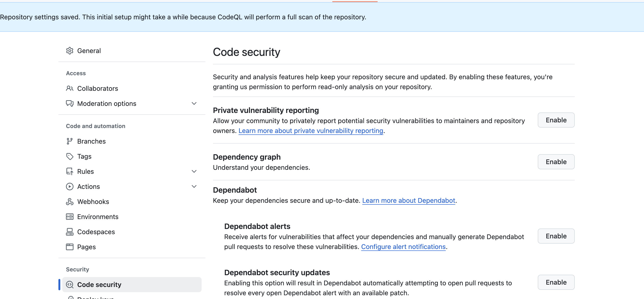Enable the Dependency graph feature
Viewport: 644px width, 299px height.
556,162
